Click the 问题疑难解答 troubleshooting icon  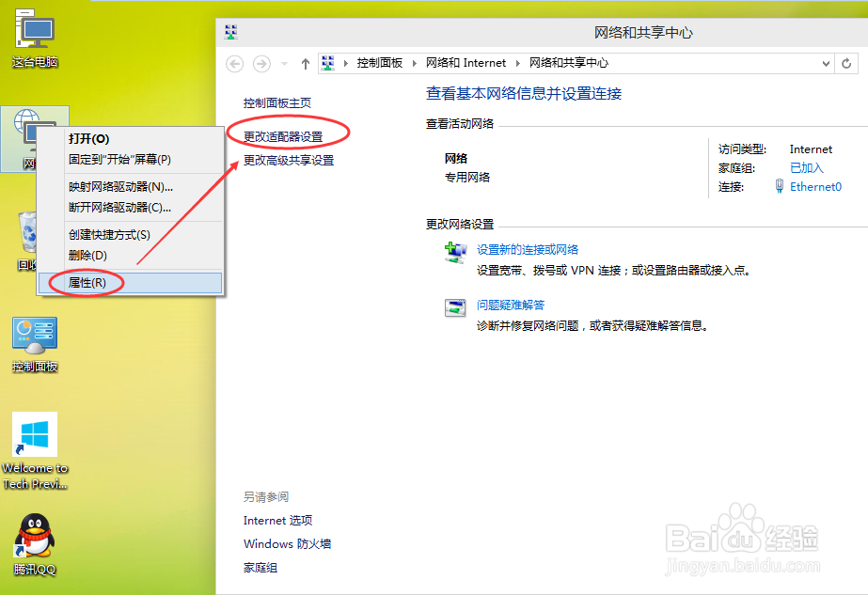click(458, 307)
